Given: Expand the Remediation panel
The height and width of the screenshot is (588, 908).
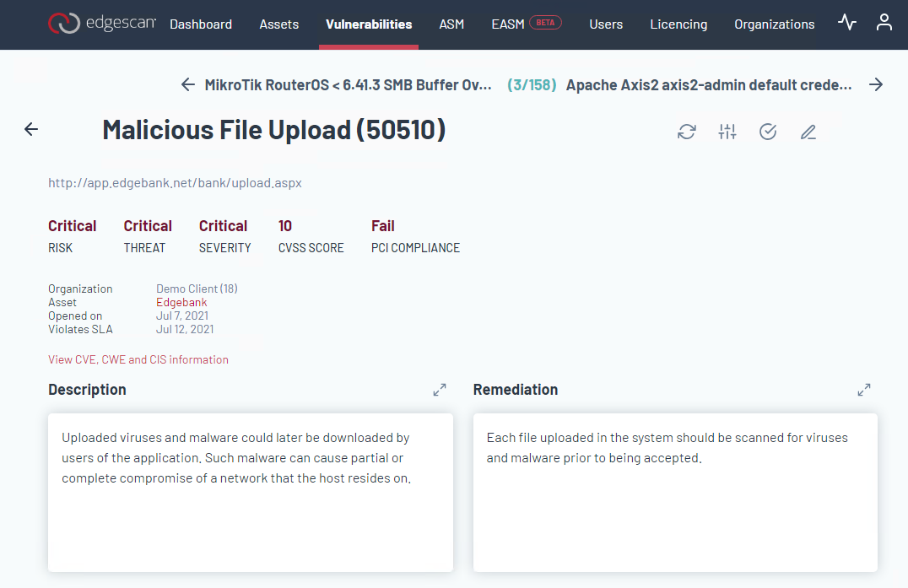Looking at the screenshot, I should pos(864,390).
